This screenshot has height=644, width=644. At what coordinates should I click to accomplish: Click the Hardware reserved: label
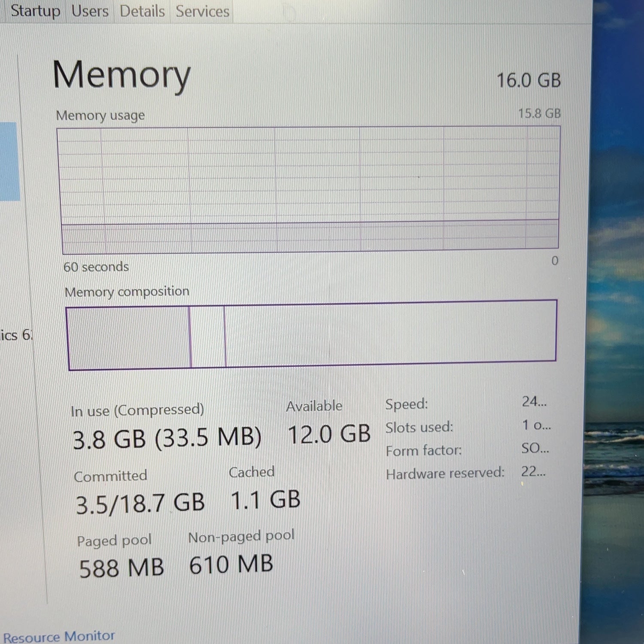tap(445, 473)
